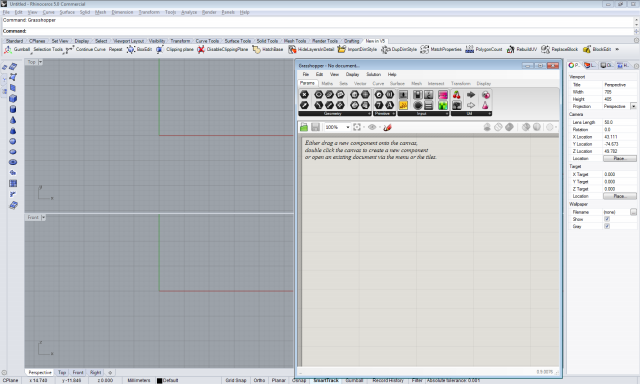Toggle Grasshopper preview eye icon
The width and height of the screenshot is (640, 384).
click(x=372, y=127)
